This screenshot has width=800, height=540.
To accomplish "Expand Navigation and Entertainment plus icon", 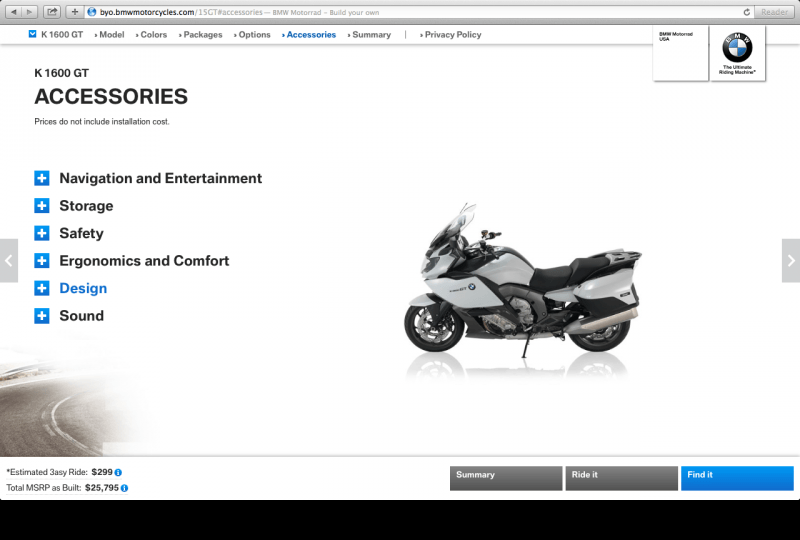I will pos(42,178).
